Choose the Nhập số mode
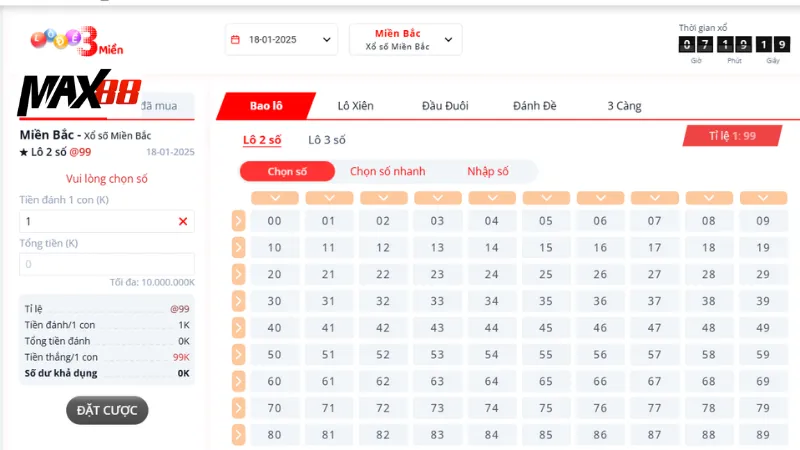The image size is (800, 450). tap(488, 171)
